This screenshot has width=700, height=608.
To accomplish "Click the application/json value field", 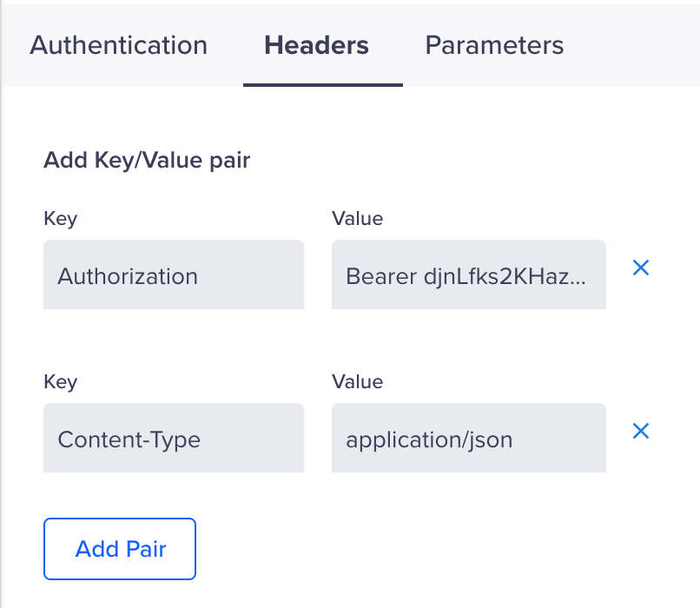I will [469, 439].
